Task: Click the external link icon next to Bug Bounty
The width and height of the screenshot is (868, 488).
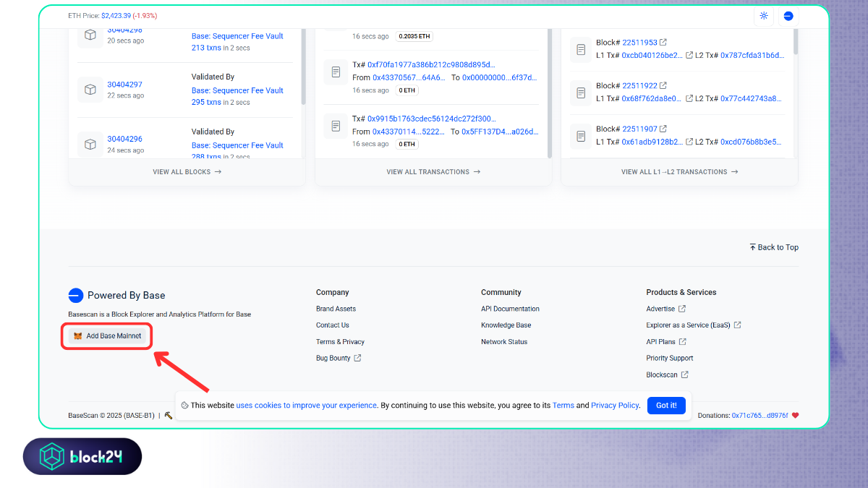Action: [357, 358]
